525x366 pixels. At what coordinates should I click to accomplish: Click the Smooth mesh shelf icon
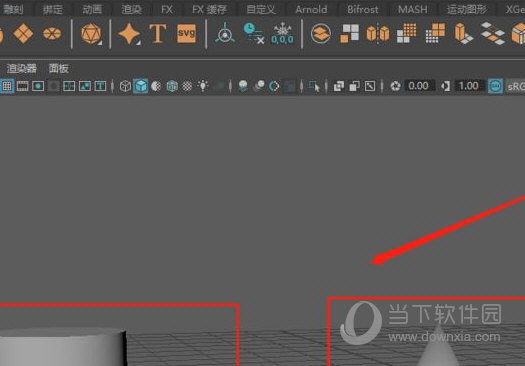[406, 33]
